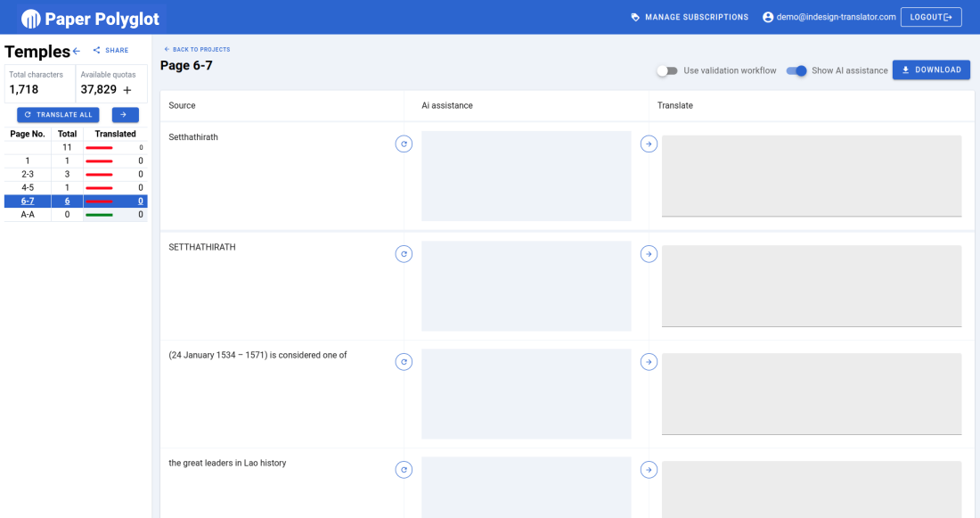Click the copy arrow icon for SETTHATHIRATH row

pyautogui.click(x=649, y=254)
